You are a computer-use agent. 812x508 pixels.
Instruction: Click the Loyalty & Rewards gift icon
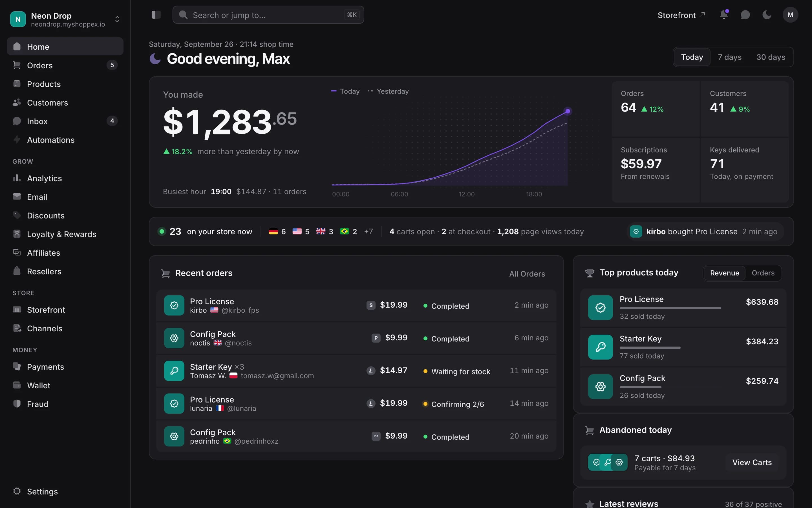17,234
